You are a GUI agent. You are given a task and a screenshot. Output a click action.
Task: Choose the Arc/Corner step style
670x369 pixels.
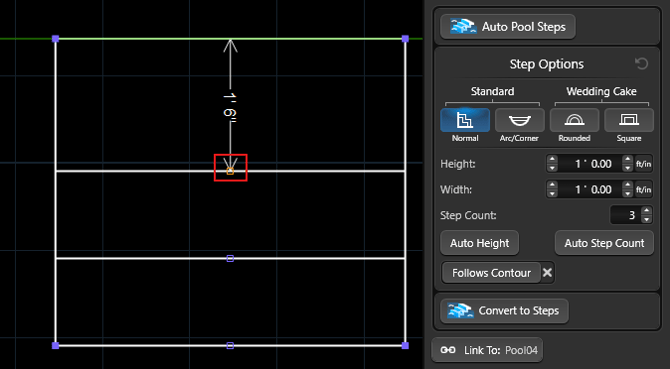520,120
